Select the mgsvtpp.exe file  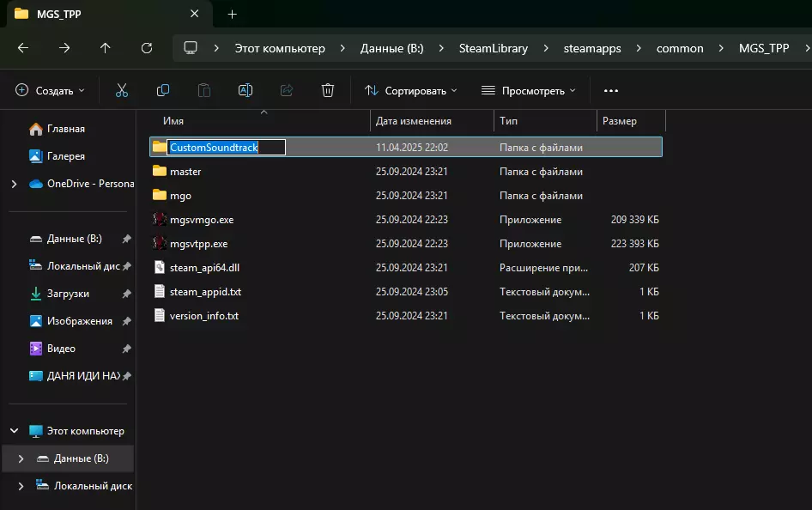click(198, 244)
